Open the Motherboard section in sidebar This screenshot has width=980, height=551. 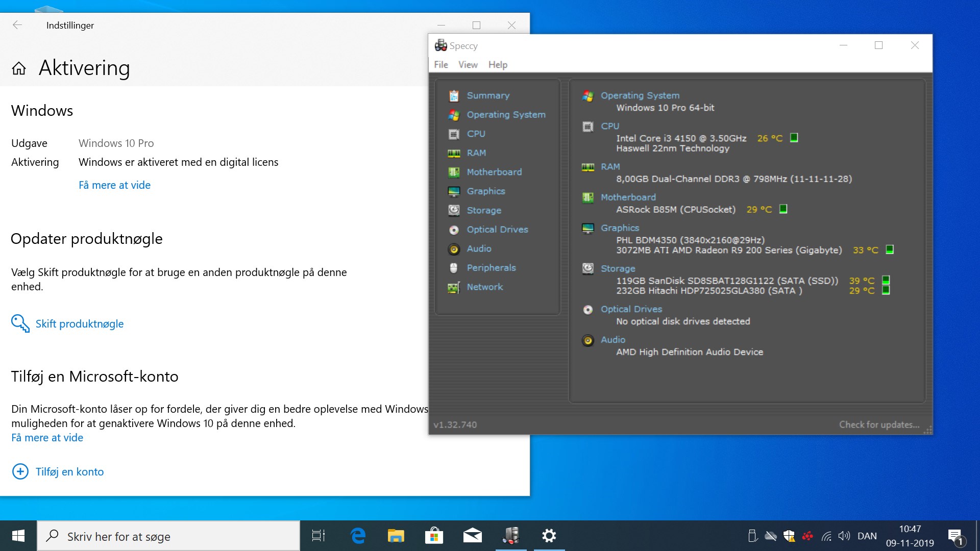point(494,172)
